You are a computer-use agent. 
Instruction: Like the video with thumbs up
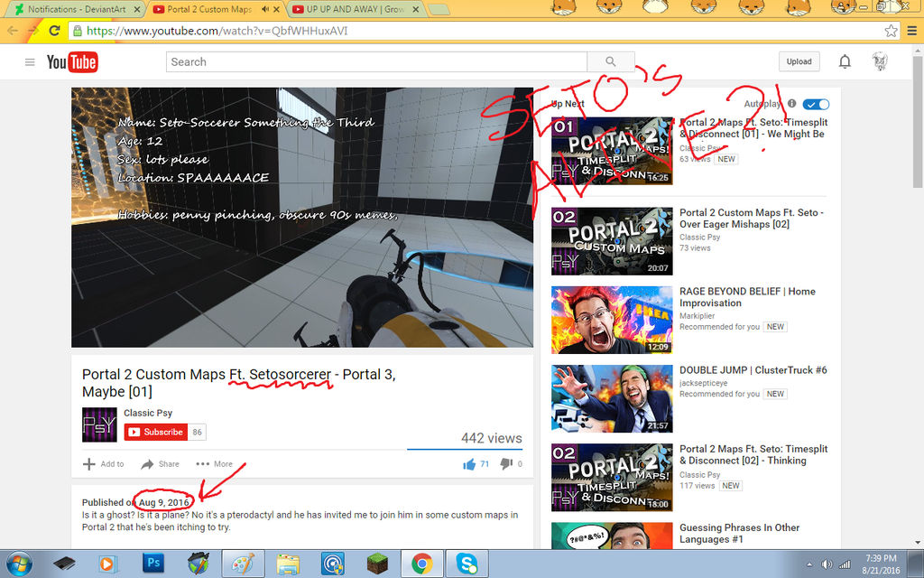pos(469,464)
